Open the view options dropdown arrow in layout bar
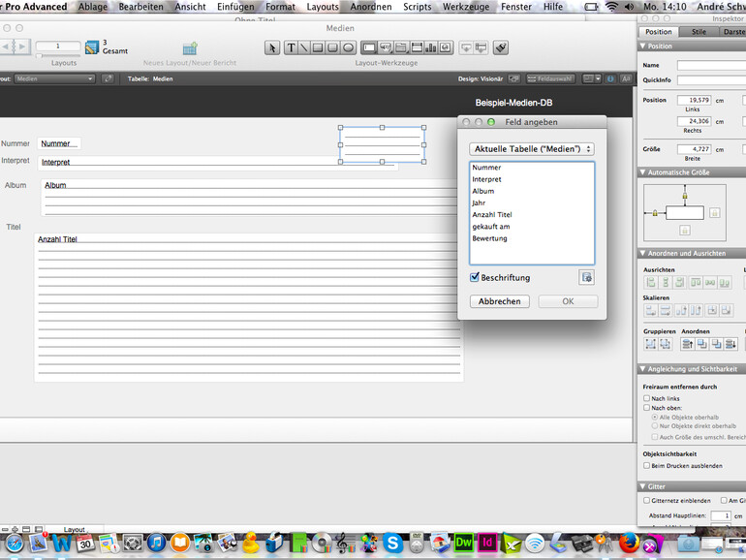746x560 pixels. coord(598,79)
